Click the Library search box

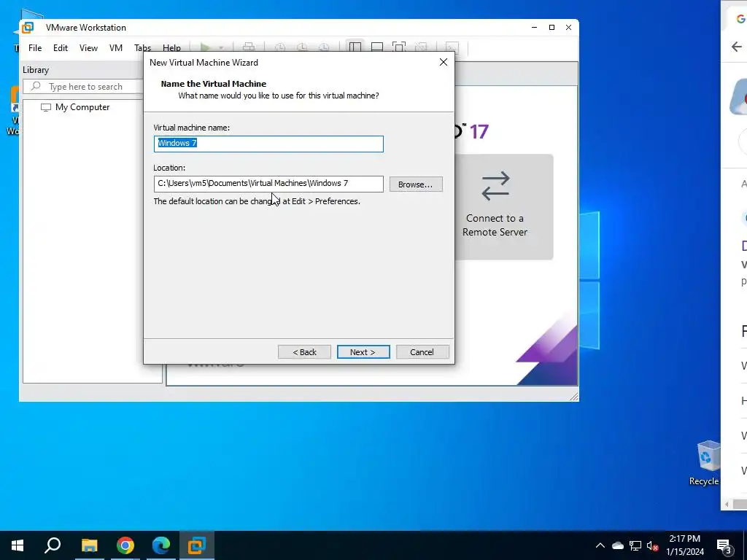coord(83,86)
